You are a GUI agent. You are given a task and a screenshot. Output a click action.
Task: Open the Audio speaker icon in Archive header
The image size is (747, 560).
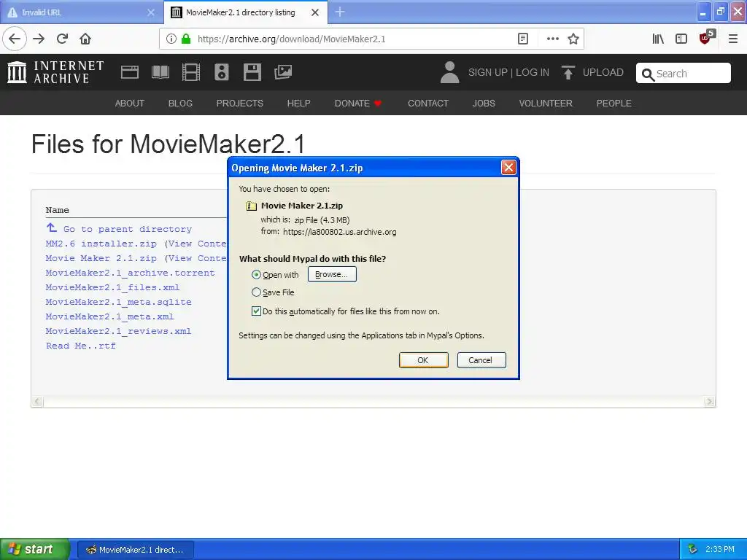click(x=222, y=72)
